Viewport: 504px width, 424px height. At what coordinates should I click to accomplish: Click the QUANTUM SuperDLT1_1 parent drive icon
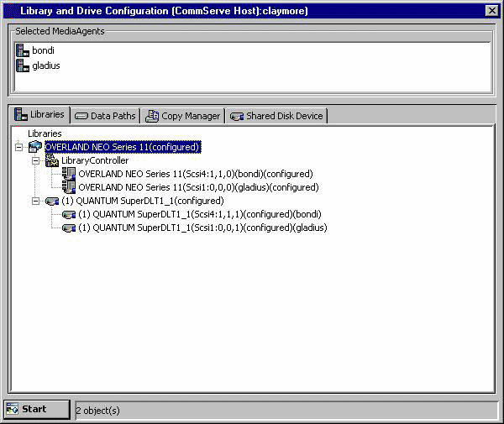[x=52, y=201]
